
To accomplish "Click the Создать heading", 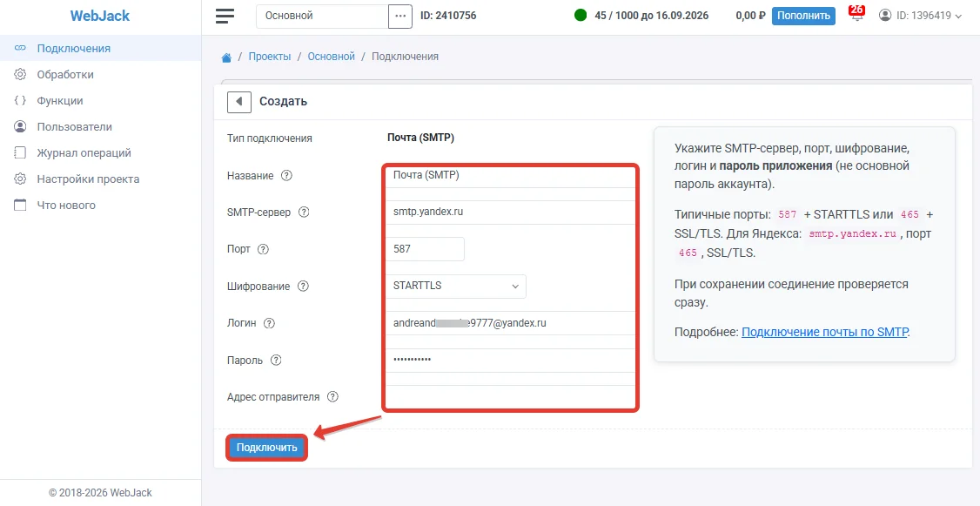I will pyautogui.click(x=283, y=101).
